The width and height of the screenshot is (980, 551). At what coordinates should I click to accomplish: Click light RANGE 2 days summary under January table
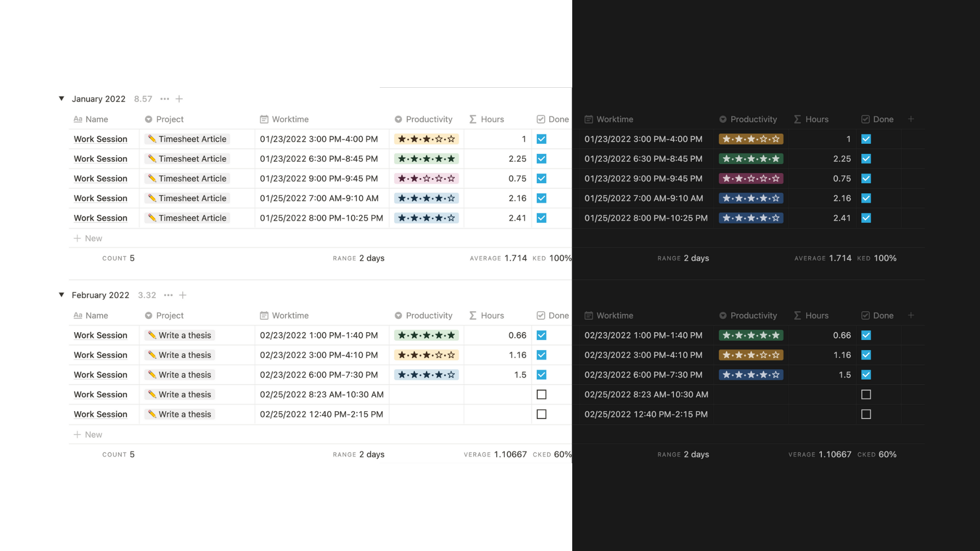pos(358,258)
